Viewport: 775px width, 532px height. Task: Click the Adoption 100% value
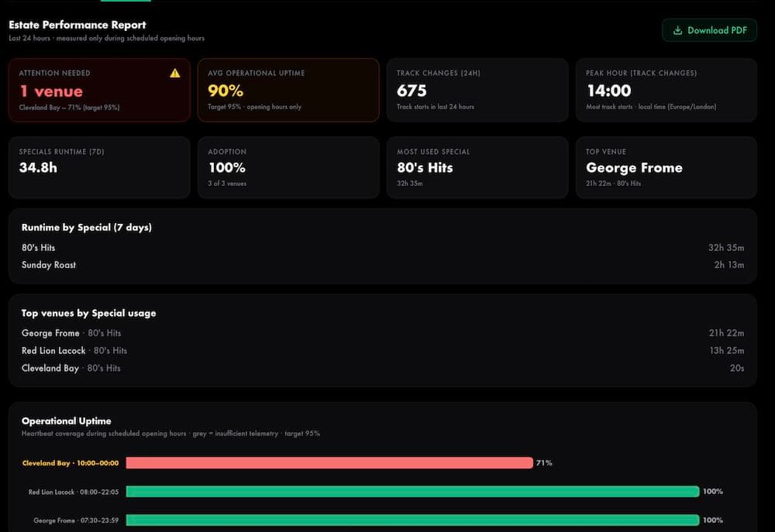click(227, 167)
